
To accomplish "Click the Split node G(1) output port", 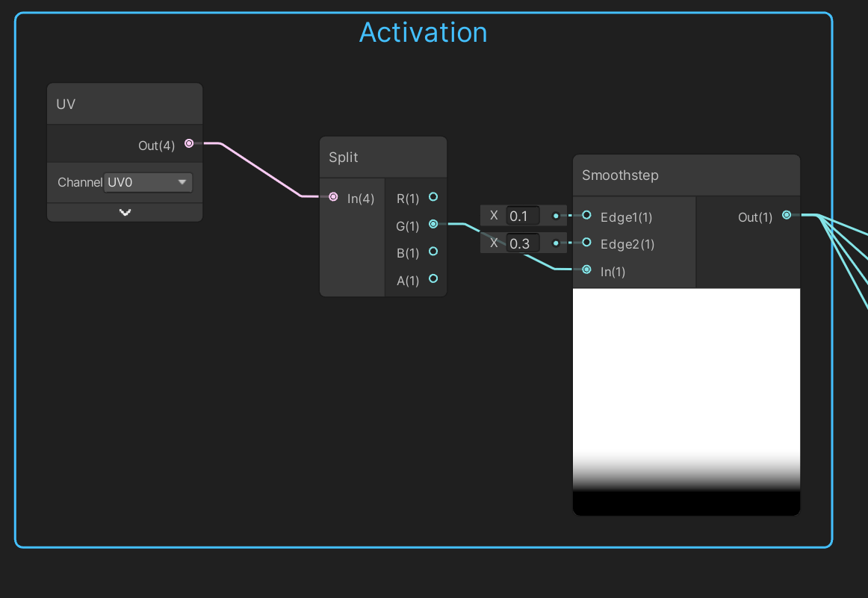I will 433,224.
